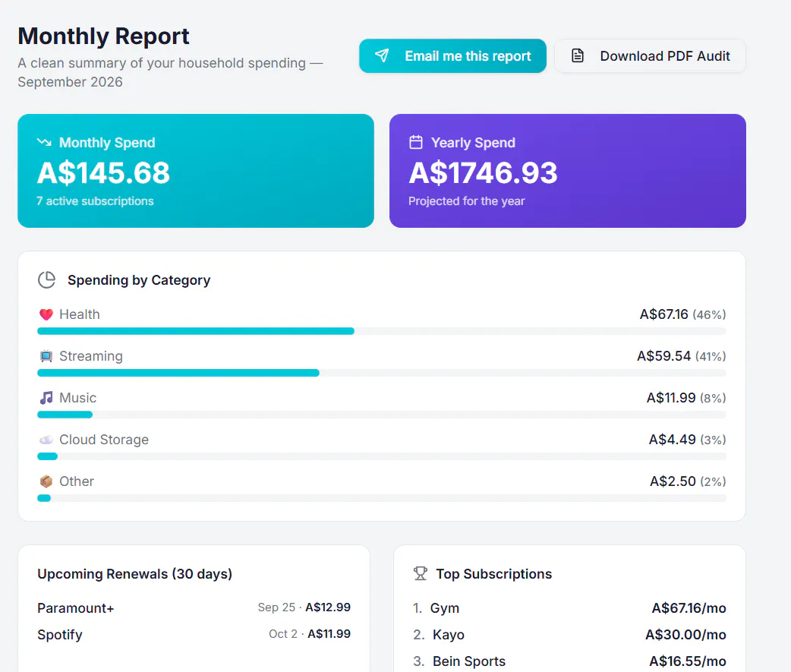Click the Streaming amount A$59.54 (41%)

click(681, 356)
